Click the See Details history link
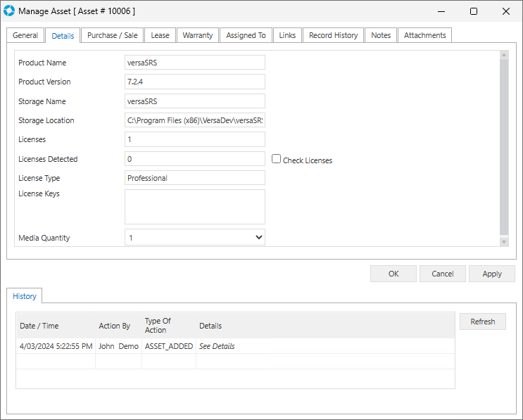Screen dimensions: 523x420 tap(217, 346)
